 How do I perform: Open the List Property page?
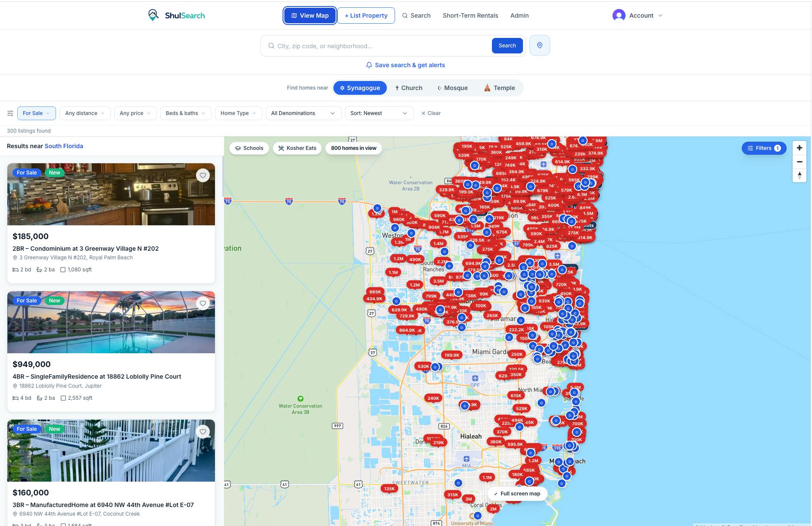point(366,16)
